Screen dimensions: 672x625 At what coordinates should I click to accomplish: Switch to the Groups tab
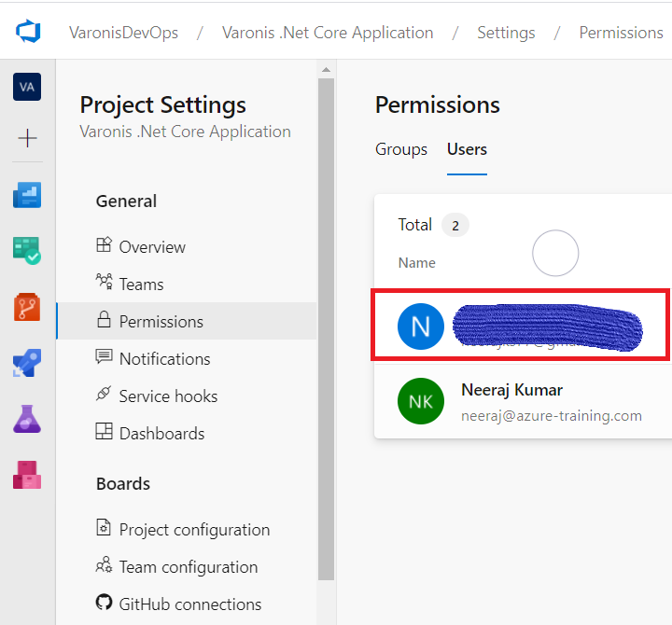[401, 149]
